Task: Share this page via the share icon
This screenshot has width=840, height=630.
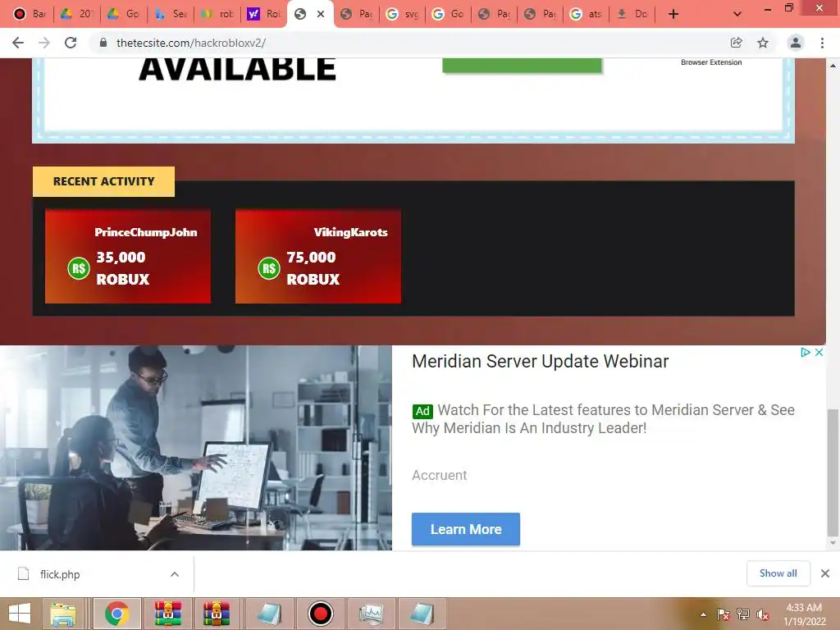Action: tap(736, 43)
